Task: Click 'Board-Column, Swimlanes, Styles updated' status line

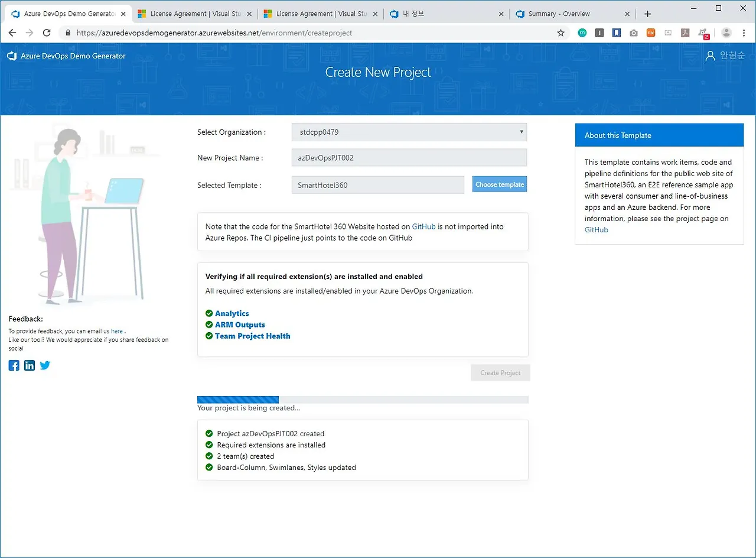Action: [x=286, y=468]
